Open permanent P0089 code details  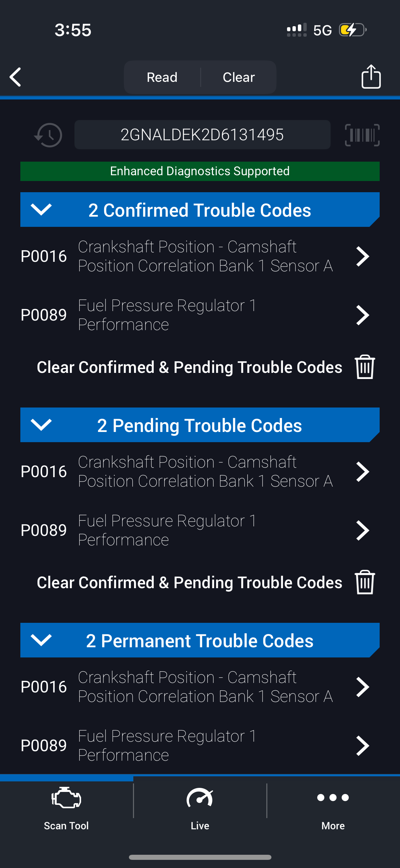362,746
